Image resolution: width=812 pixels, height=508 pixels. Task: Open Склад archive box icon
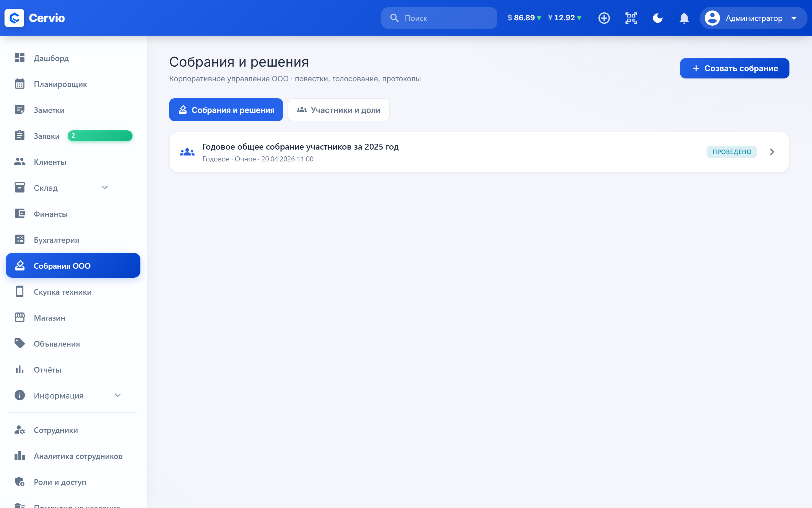[20, 187]
